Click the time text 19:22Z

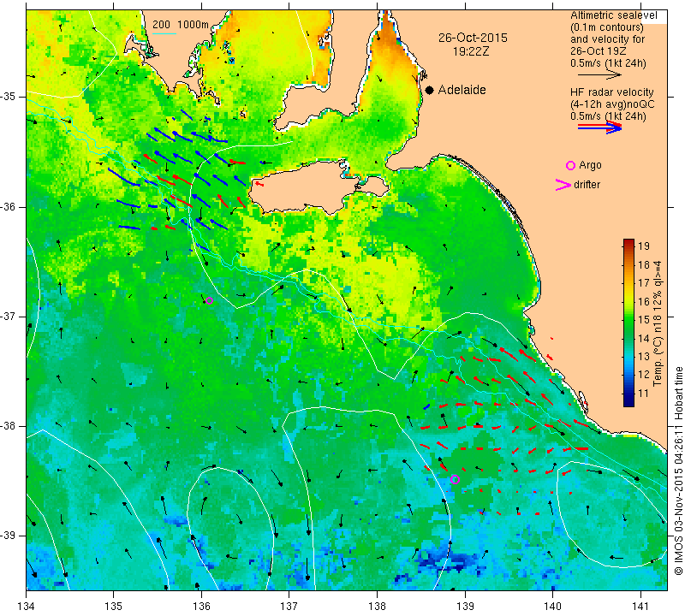pyautogui.click(x=470, y=51)
